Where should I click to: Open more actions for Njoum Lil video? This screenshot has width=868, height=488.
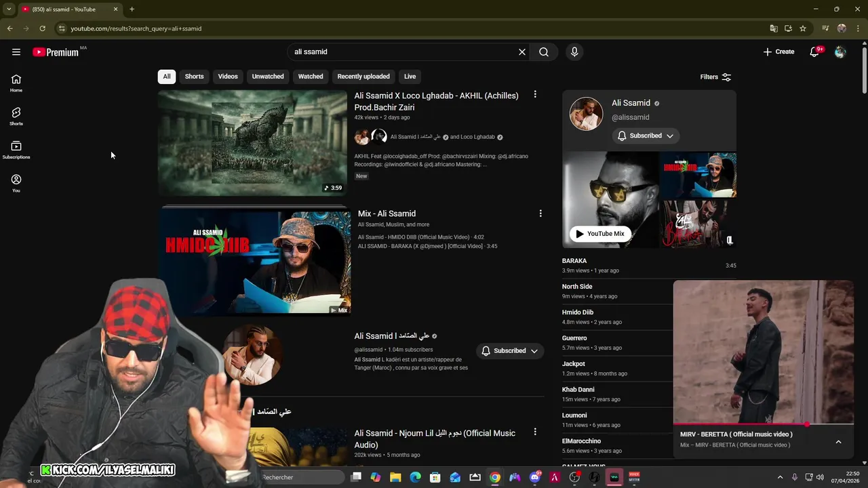535,432
